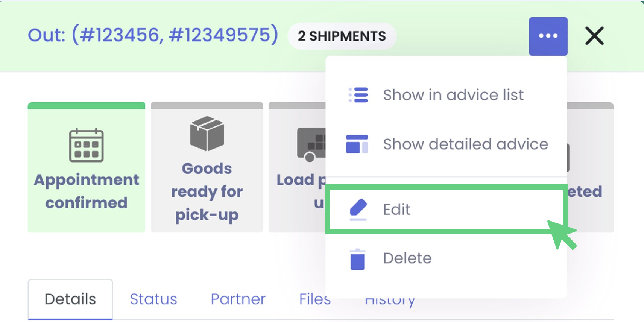Click the calendar icon in Appointment confirmed
644x322 pixels.
point(86,145)
